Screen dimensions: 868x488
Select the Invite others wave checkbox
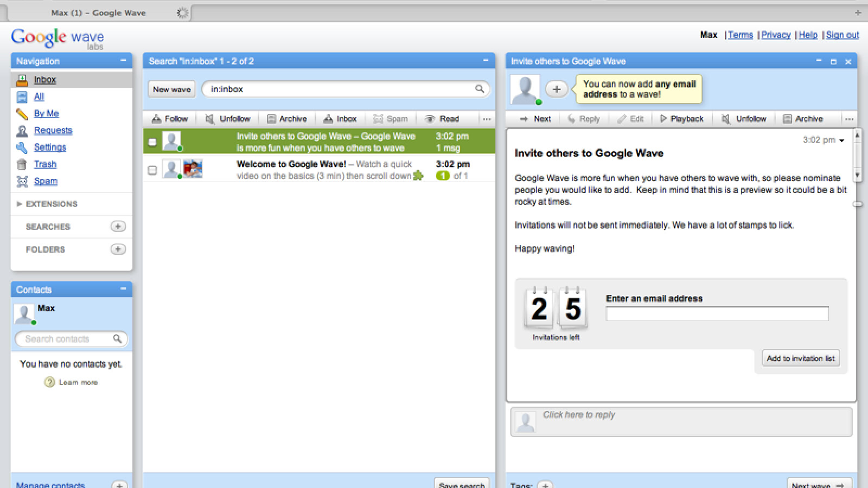152,142
